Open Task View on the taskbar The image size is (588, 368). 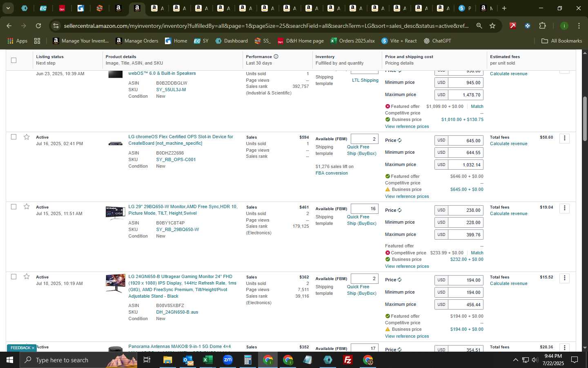tap(147, 360)
